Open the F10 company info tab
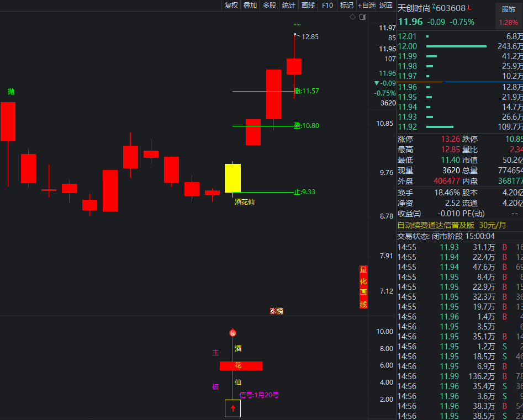 [x=327, y=5]
